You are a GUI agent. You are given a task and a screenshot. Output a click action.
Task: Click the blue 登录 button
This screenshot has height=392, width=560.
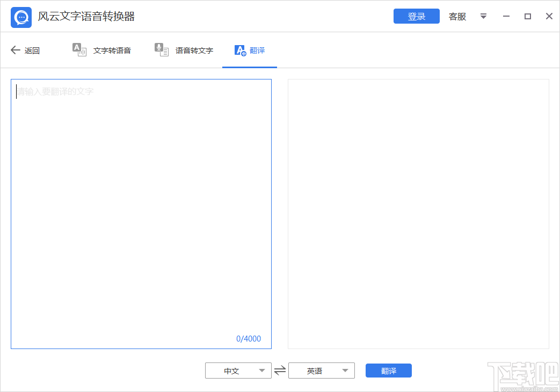pos(417,17)
